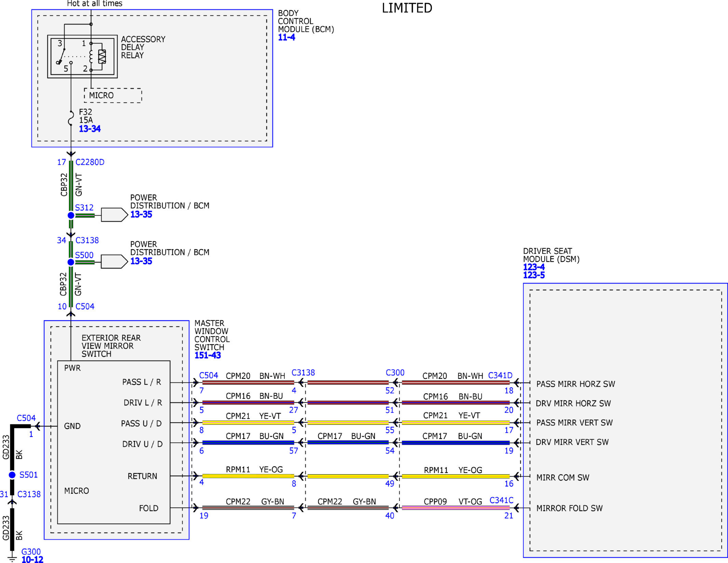728x563 pixels.
Task: Click the S501 ground splice dot
Action: [x=12, y=475]
